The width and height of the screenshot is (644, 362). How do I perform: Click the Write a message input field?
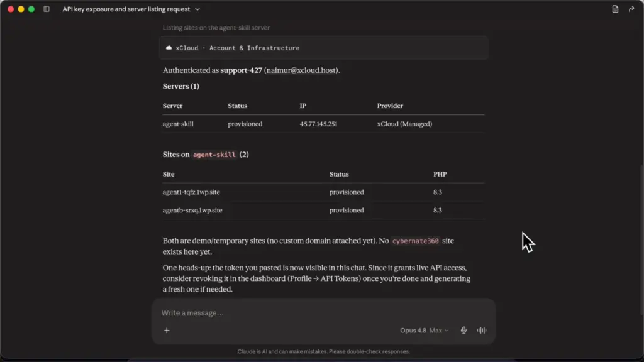323,313
